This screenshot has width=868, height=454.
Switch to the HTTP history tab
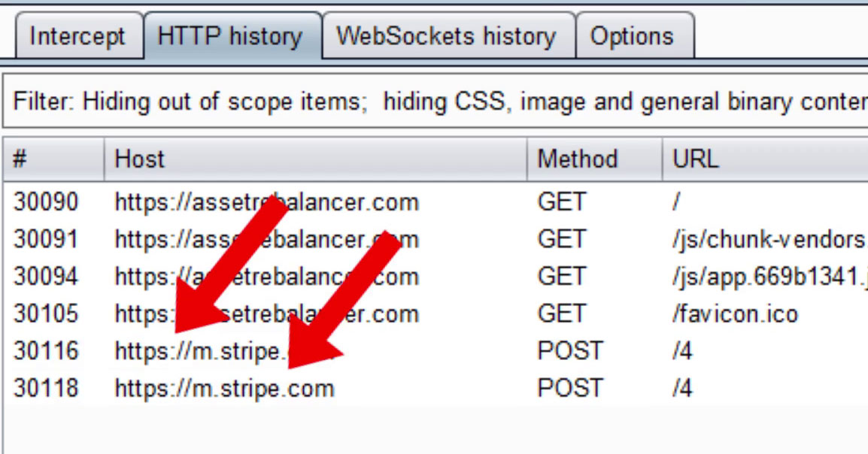click(228, 35)
